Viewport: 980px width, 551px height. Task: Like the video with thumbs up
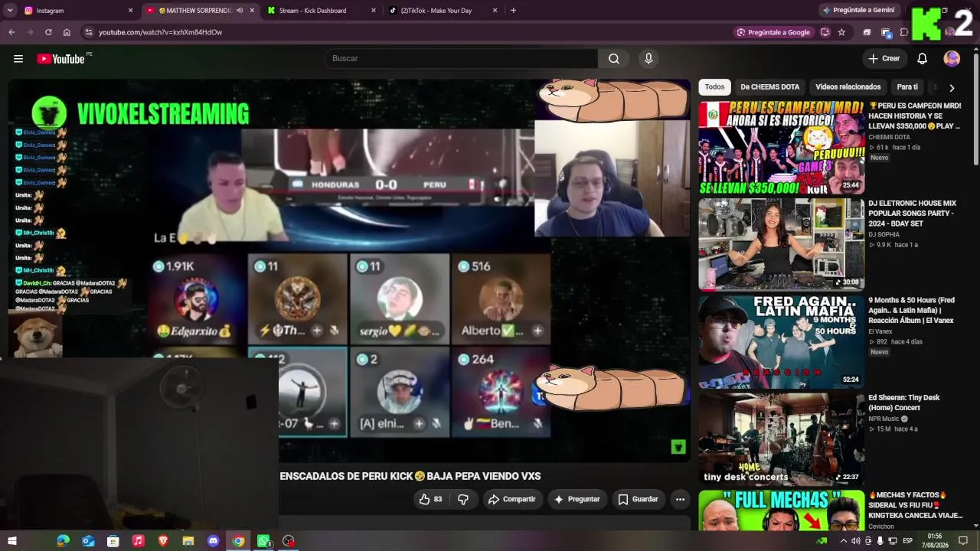(x=431, y=499)
